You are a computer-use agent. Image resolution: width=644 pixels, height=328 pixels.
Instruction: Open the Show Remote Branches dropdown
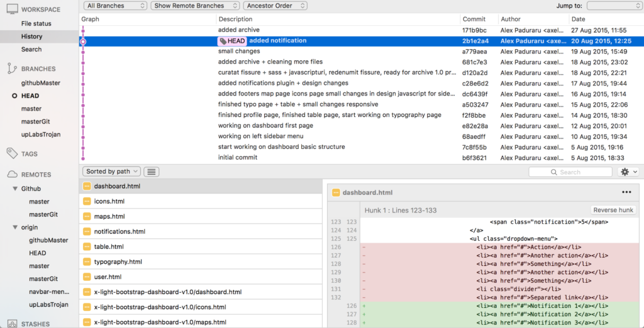point(195,6)
